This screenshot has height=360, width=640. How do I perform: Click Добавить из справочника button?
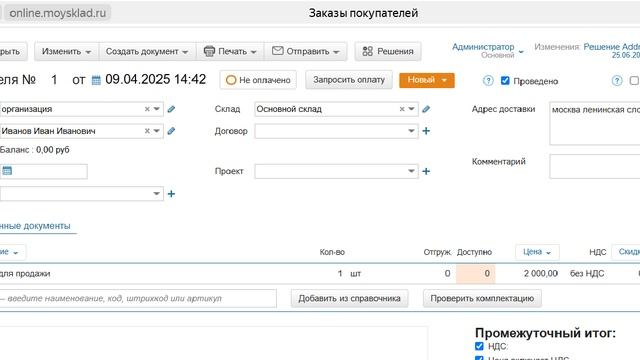(x=349, y=298)
